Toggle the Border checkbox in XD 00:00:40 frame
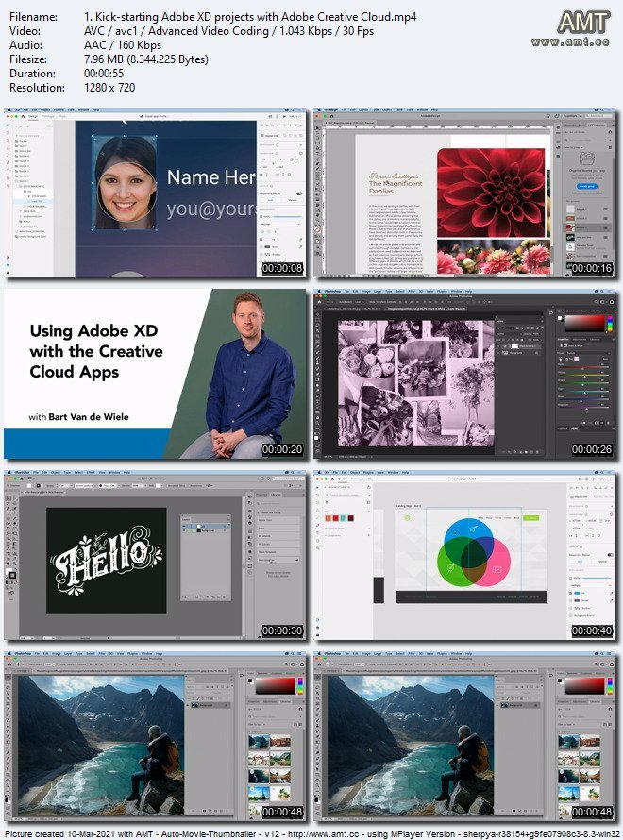 click(x=570, y=600)
